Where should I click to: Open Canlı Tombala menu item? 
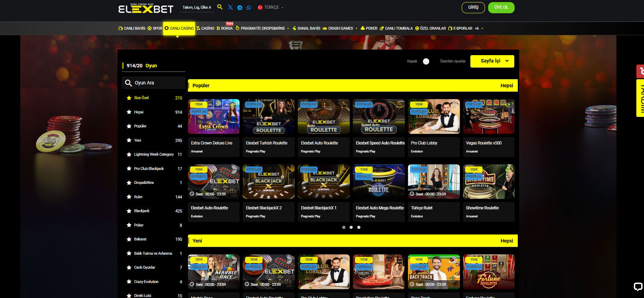[x=396, y=28]
